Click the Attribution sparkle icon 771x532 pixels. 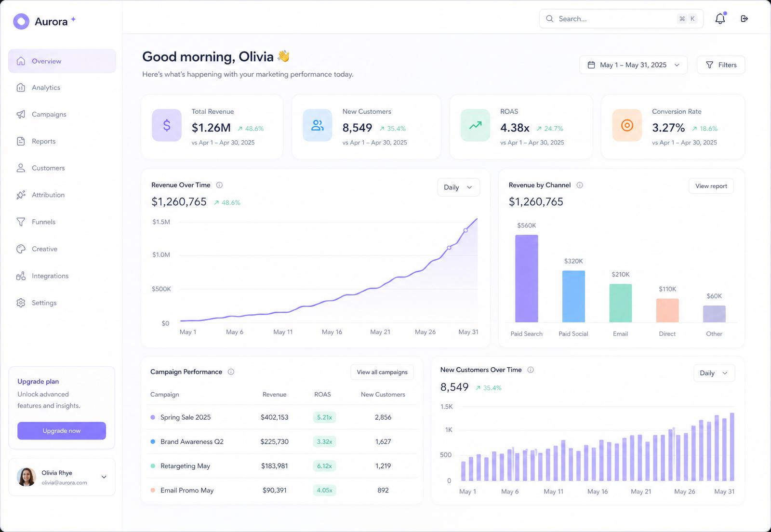21,195
